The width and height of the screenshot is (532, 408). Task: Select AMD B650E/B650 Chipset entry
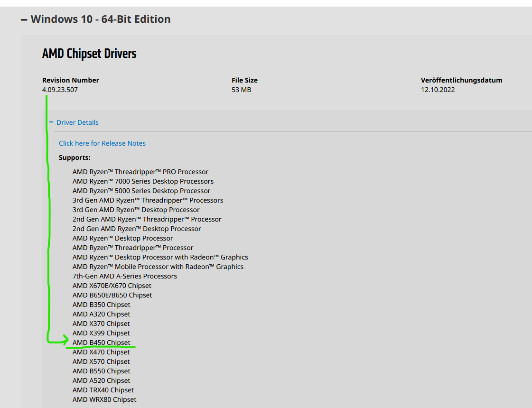112,296
